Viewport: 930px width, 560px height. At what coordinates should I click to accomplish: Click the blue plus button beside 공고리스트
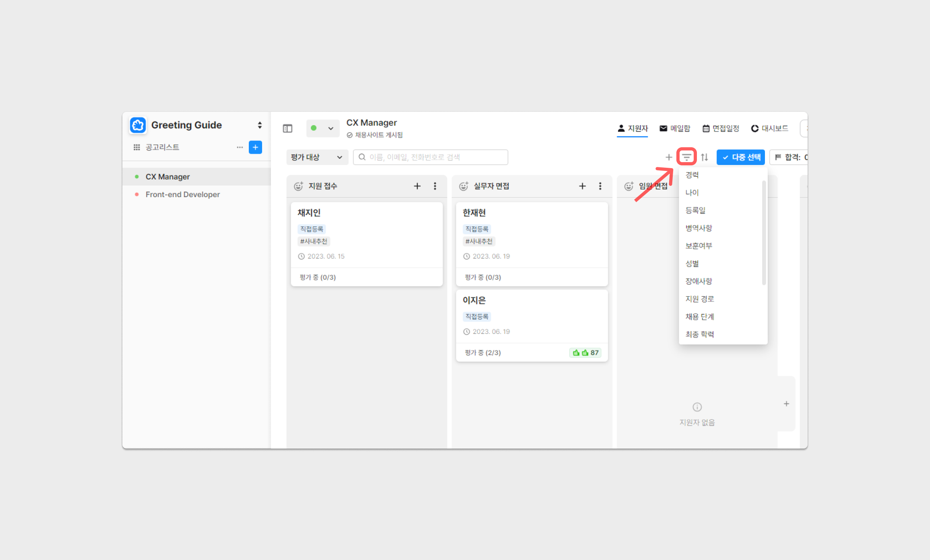click(255, 147)
